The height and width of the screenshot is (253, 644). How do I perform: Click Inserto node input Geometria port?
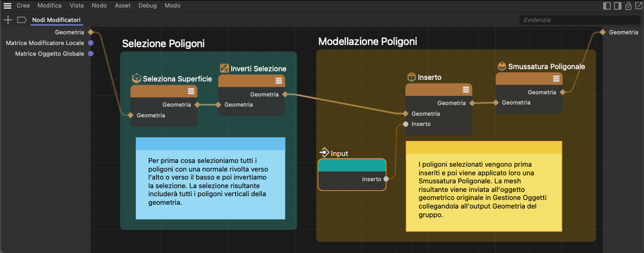point(405,114)
